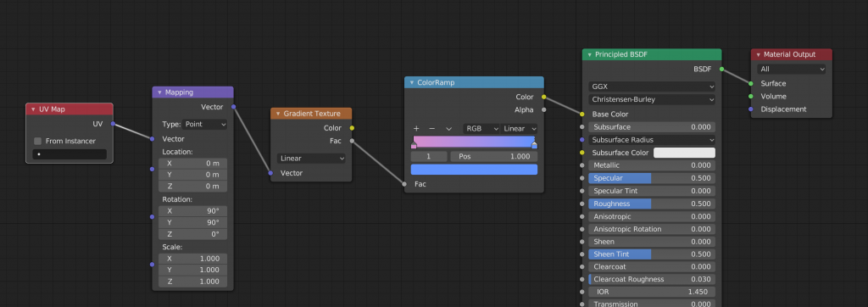Click the Material Output Surface socket
Screen dimensions: 868x307
coord(751,84)
